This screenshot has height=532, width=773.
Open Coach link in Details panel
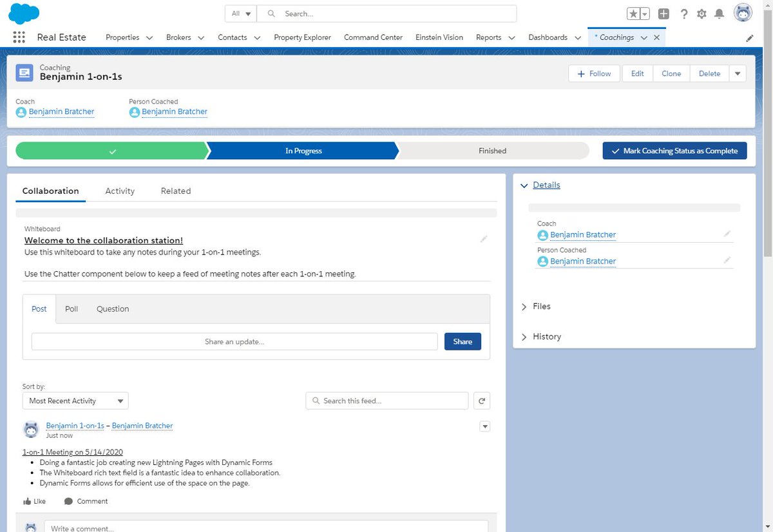point(583,234)
